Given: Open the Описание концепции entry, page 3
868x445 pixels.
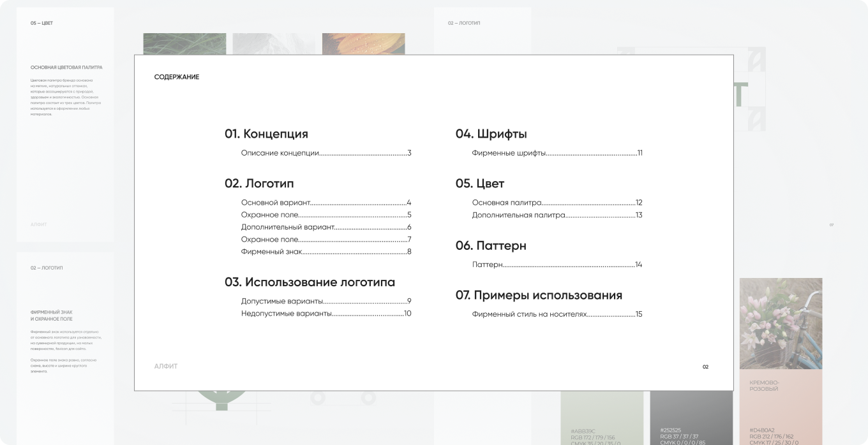Looking at the screenshot, I should click(x=326, y=153).
